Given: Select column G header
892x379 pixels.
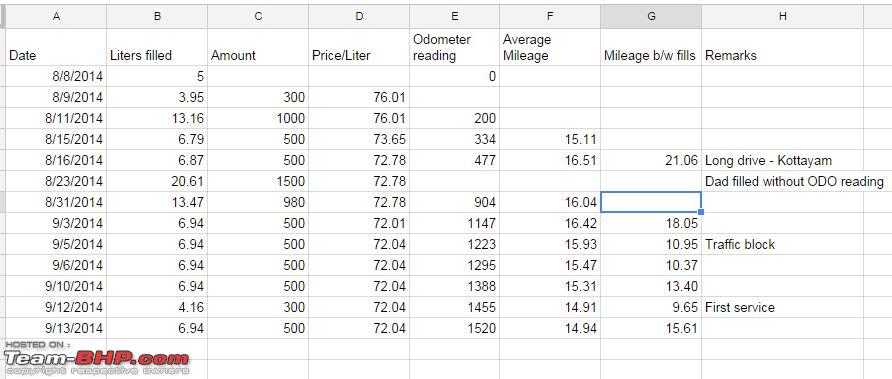Looking at the screenshot, I should point(651,17).
